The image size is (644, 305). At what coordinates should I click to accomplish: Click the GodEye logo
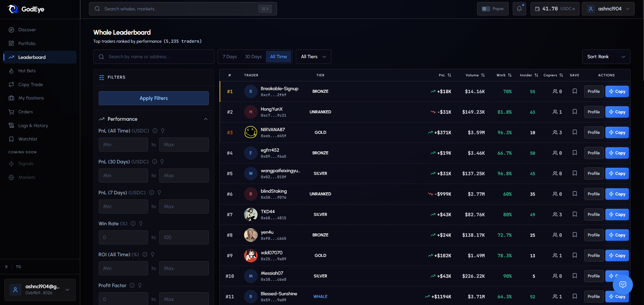click(x=25, y=9)
